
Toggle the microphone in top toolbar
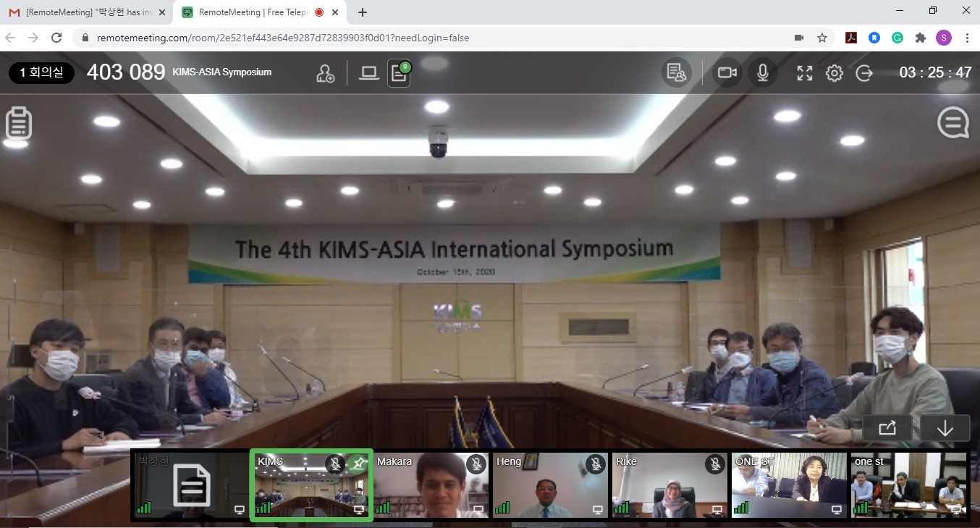click(x=762, y=72)
